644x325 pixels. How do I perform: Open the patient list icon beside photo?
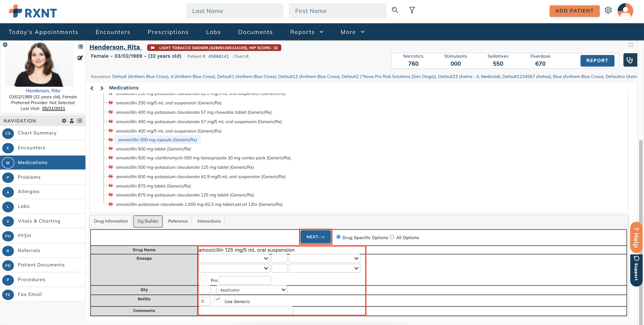pos(80,46)
